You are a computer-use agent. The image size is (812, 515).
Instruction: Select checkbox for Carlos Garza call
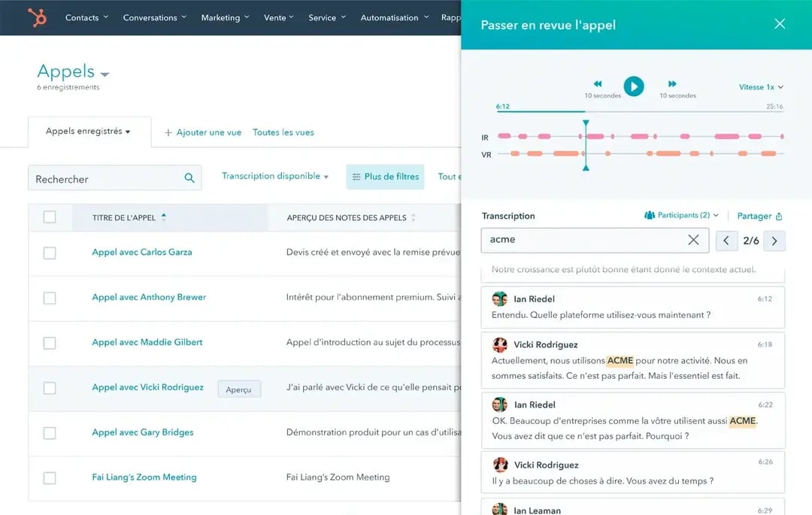tap(50, 253)
